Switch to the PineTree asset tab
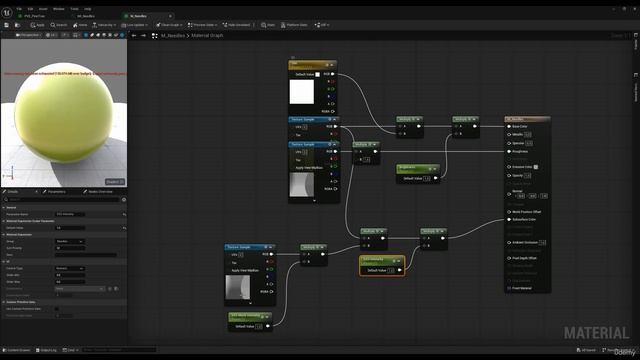This screenshot has height=360, width=640. [x=35, y=16]
